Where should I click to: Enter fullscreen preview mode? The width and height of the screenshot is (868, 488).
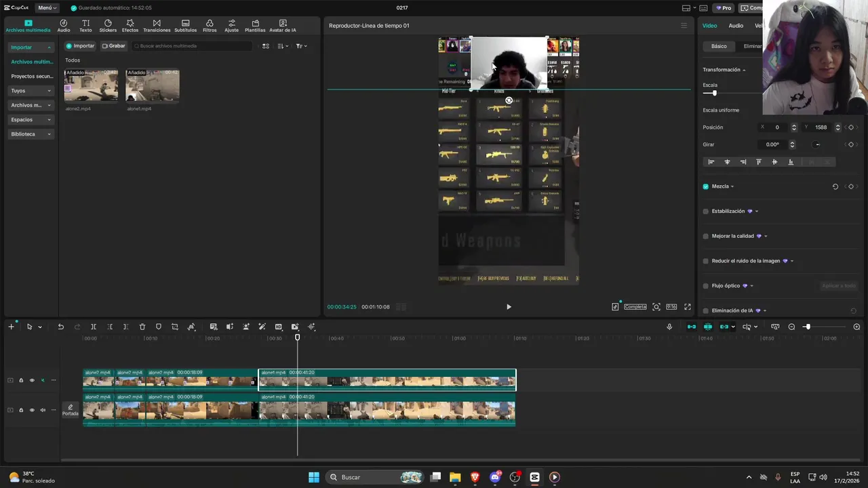(688, 307)
